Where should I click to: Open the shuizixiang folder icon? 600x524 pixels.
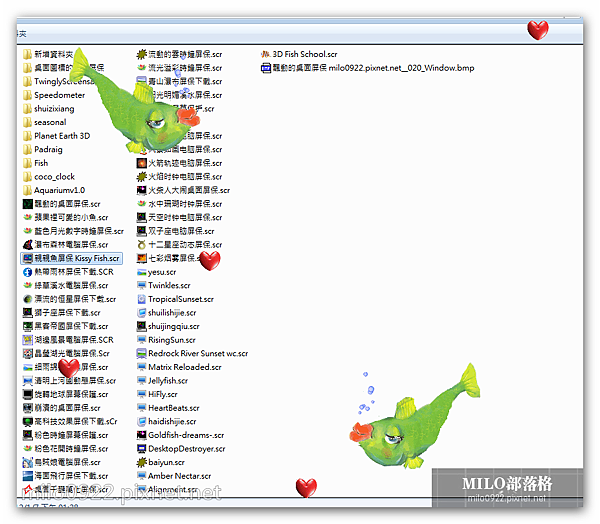tap(27, 109)
